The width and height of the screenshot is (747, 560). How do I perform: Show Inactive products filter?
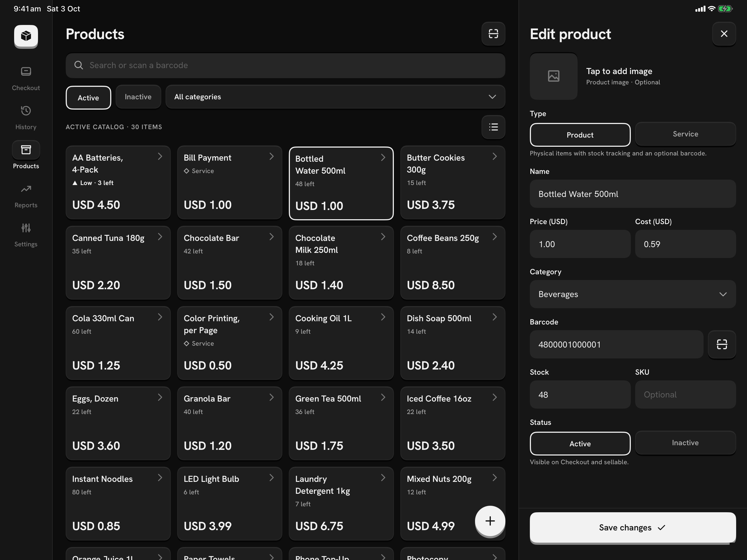[x=138, y=97]
